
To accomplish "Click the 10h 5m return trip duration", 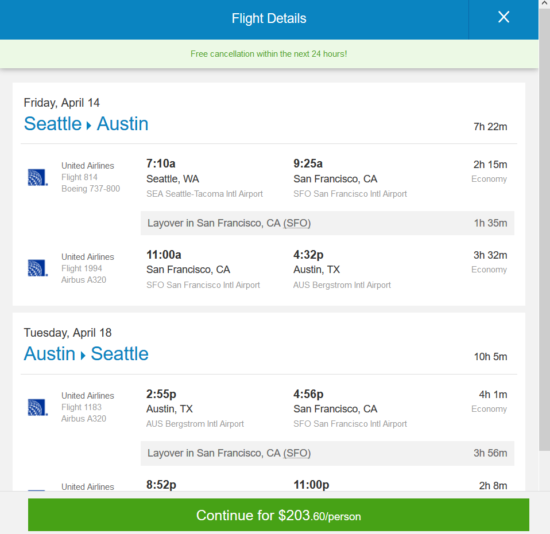I will click(x=490, y=357).
